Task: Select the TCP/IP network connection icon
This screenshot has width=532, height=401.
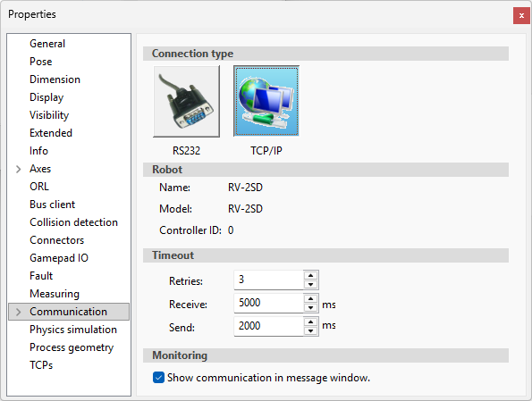Action: coord(266,101)
